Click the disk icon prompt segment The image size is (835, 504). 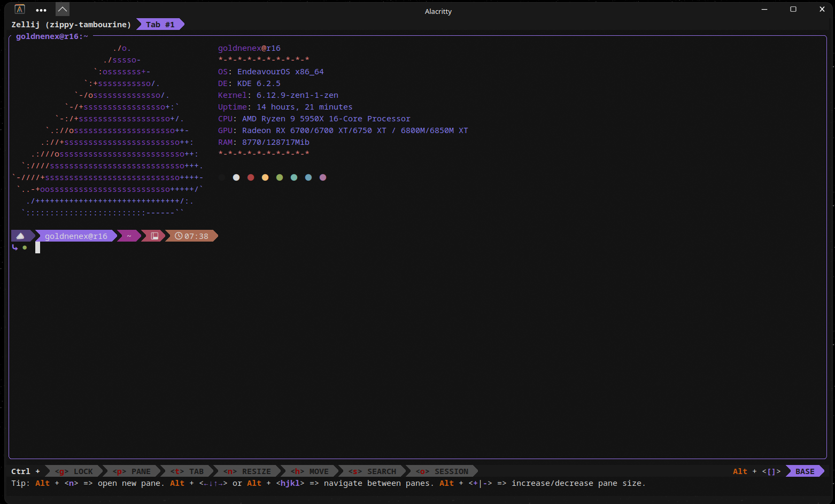(x=154, y=236)
